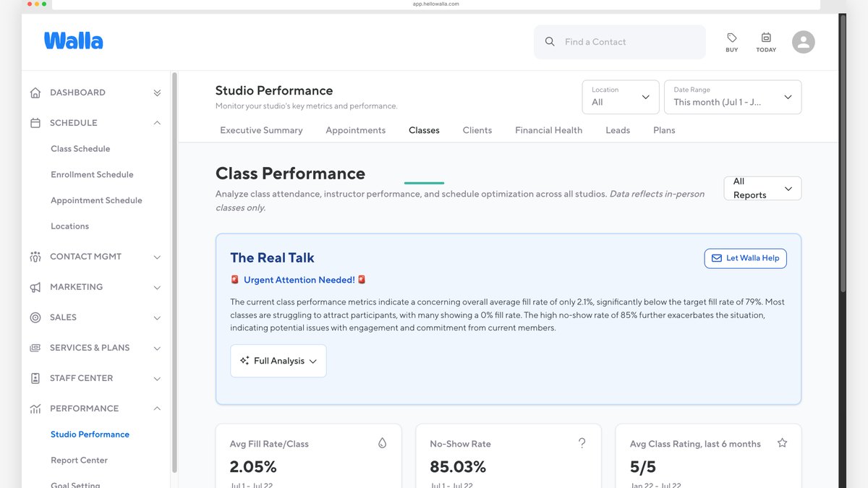Click the Services & Plans icon
Viewport: 868px width, 488px height.
35,348
